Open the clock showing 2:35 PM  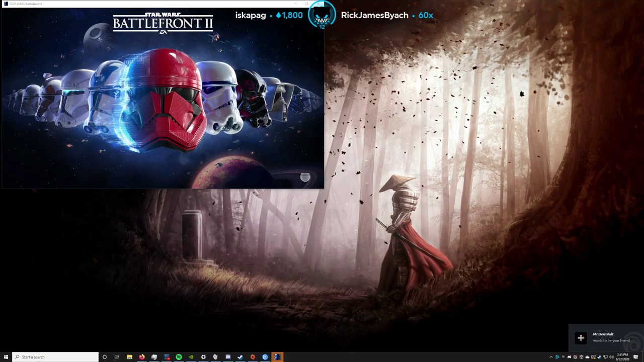[622, 357]
